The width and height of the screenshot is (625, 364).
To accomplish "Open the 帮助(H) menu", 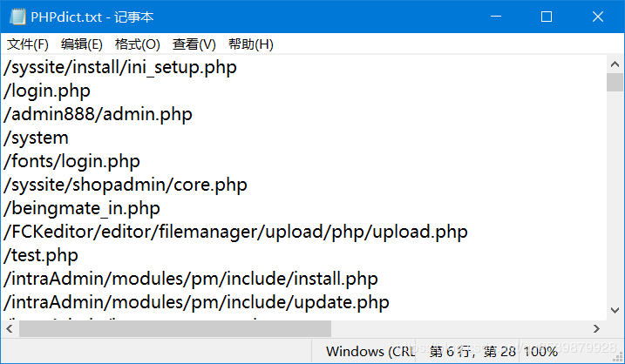I will (x=250, y=44).
